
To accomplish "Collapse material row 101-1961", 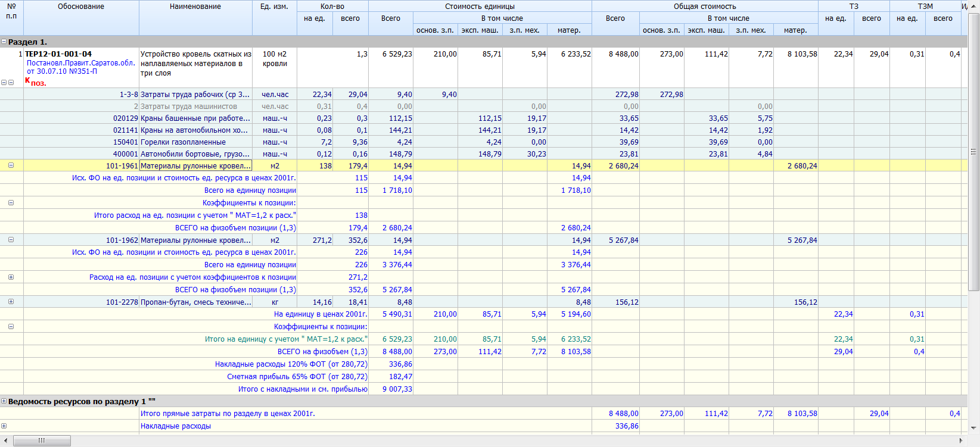I will pyautogui.click(x=11, y=165).
